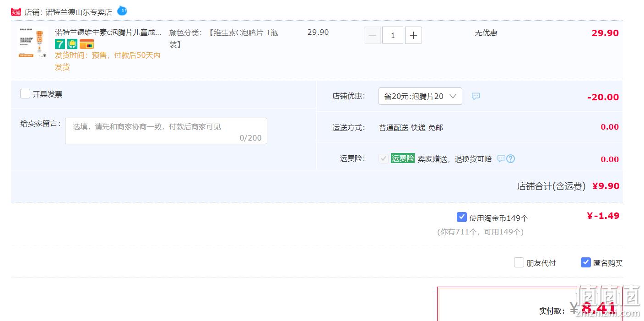Open product title 诺特兰德维生素c泡腾片 link

pos(108,33)
